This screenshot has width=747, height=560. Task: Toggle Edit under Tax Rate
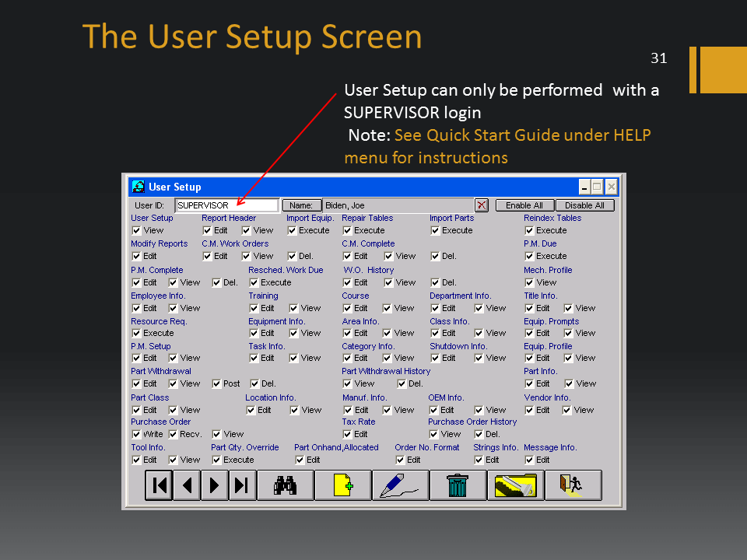(x=347, y=434)
